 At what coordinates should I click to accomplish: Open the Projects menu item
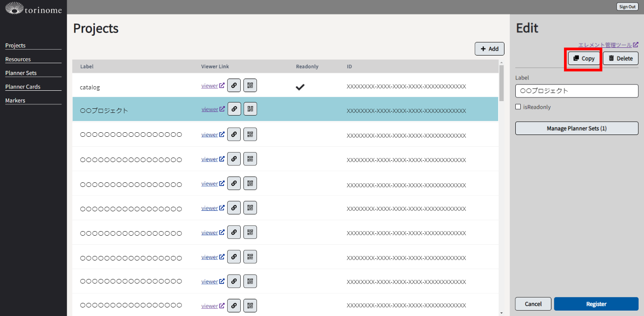15,46
